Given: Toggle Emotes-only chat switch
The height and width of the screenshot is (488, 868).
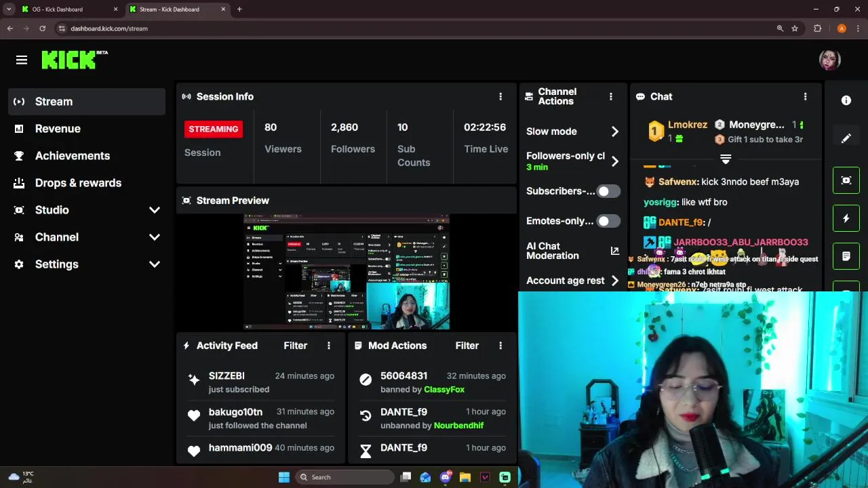Looking at the screenshot, I should tap(608, 221).
